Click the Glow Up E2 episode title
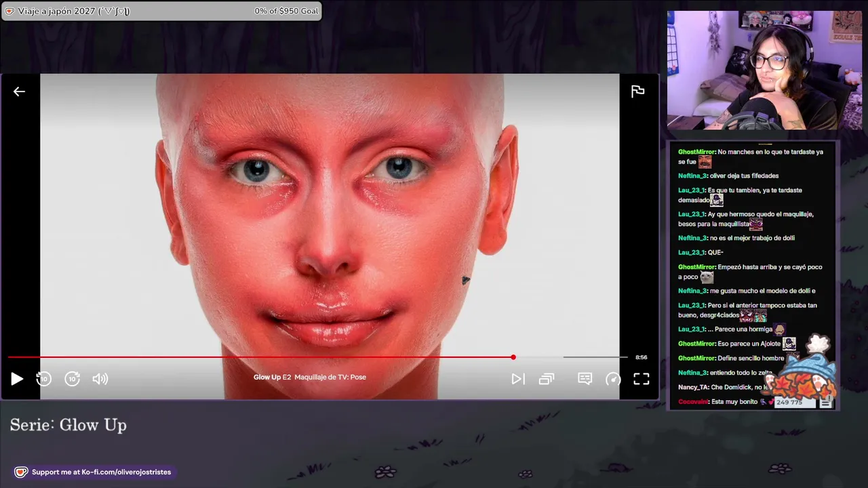 coord(310,377)
